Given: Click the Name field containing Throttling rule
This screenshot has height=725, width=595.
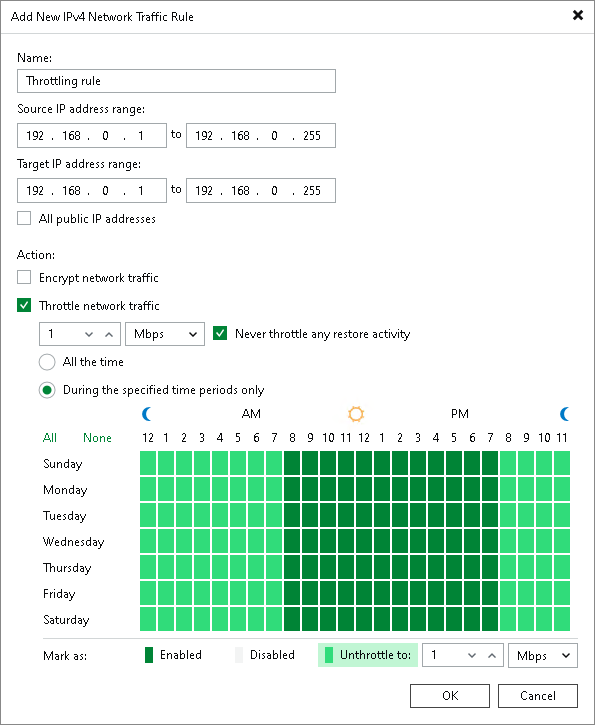Looking at the screenshot, I should 176,81.
